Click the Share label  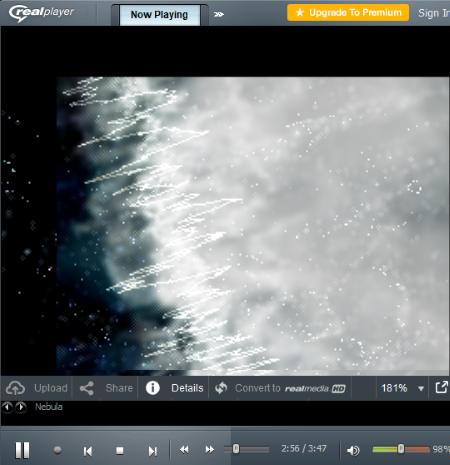click(119, 388)
